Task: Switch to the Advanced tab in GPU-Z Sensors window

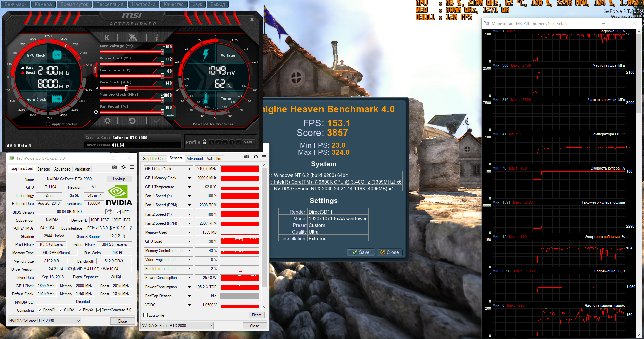Action: (x=195, y=159)
